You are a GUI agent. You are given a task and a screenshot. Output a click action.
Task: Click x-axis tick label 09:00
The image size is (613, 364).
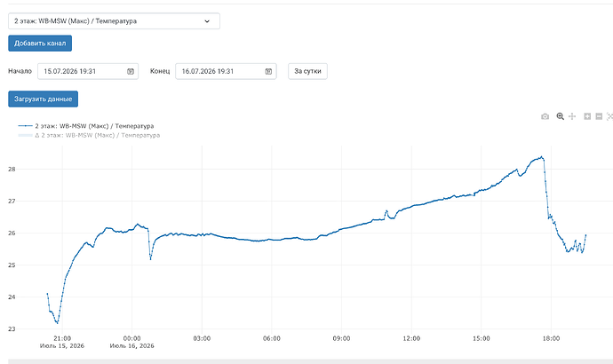[341, 338]
